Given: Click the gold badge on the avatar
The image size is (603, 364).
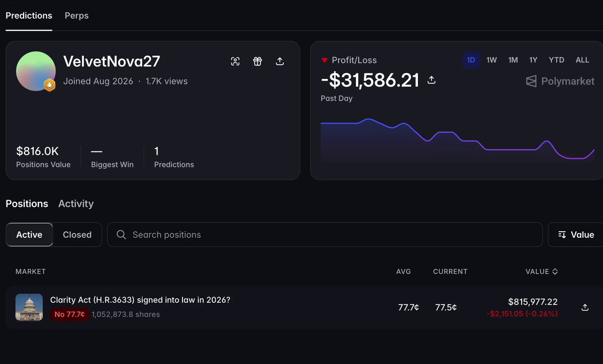Looking at the screenshot, I should pos(49,84).
